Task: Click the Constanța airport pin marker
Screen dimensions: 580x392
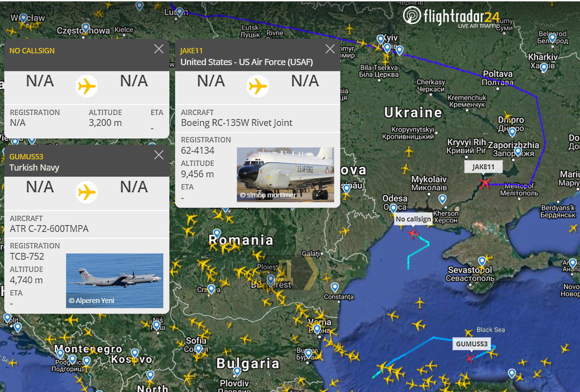Action: pos(335,287)
